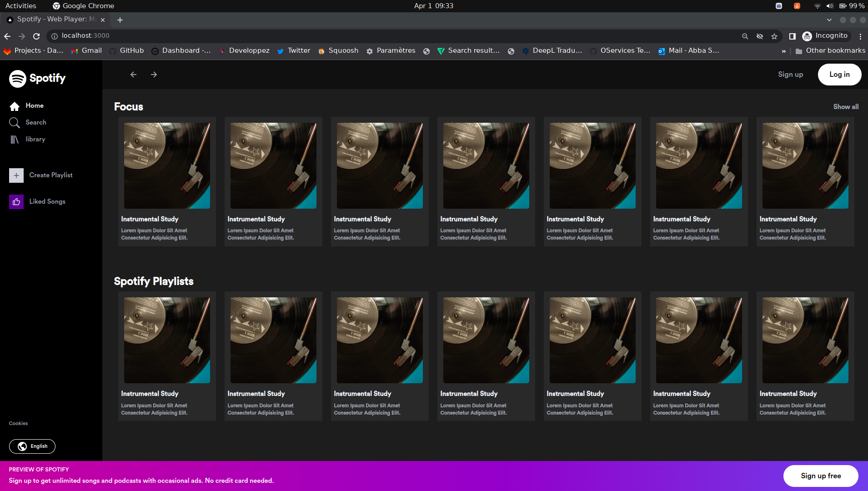This screenshot has height=491, width=868.
Task: Toggle Chrome's side panel icon
Action: pos(792,36)
